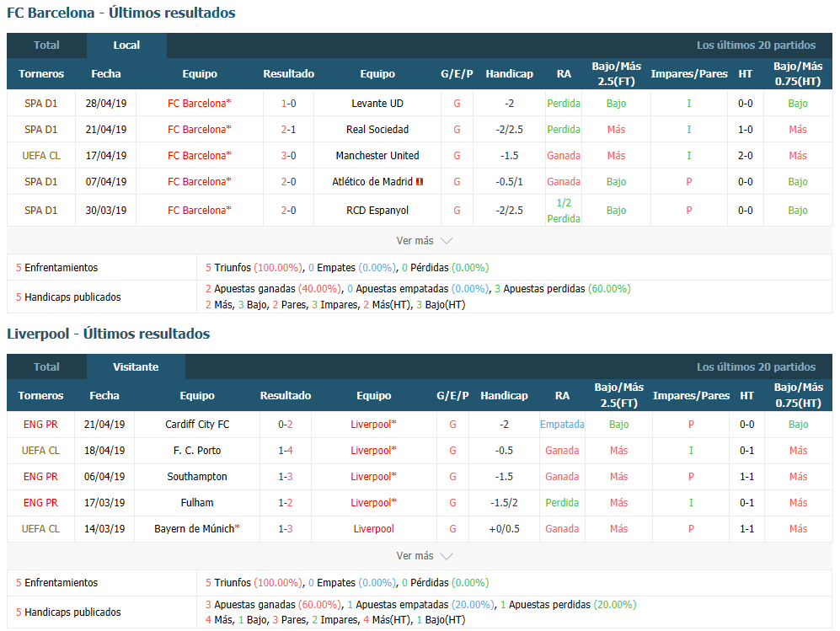Open 'Los últimos 20 partidos' in Liverpool header
Viewport: 840px width, 631px height.
tap(756, 367)
